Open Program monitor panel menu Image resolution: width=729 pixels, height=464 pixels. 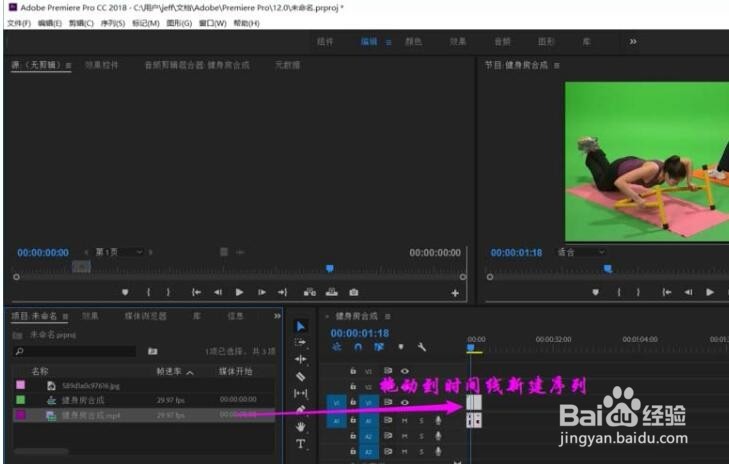pyautogui.click(x=557, y=66)
